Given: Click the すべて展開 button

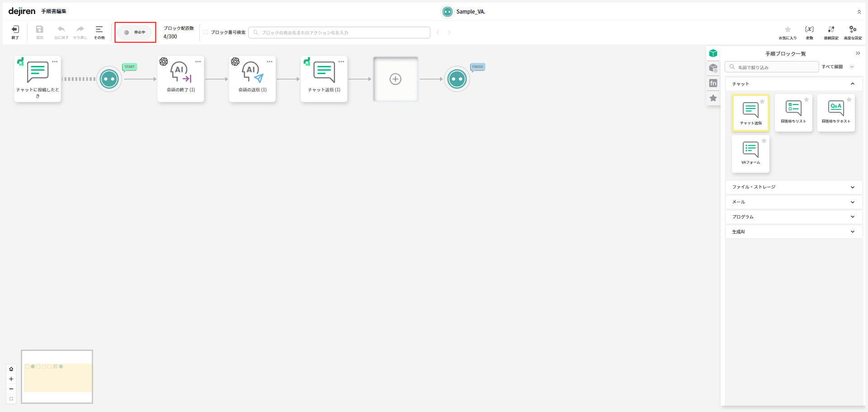Looking at the screenshot, I should pos(832,67).
